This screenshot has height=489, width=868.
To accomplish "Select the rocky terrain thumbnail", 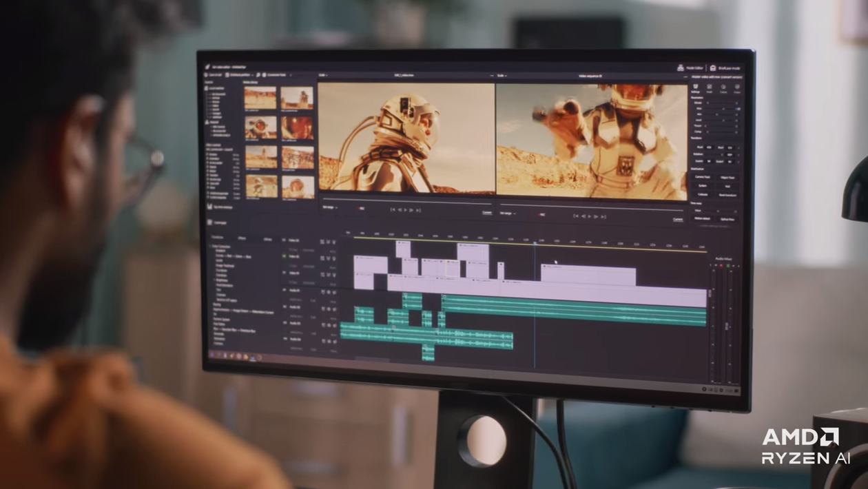I will [x=298, y=157].
